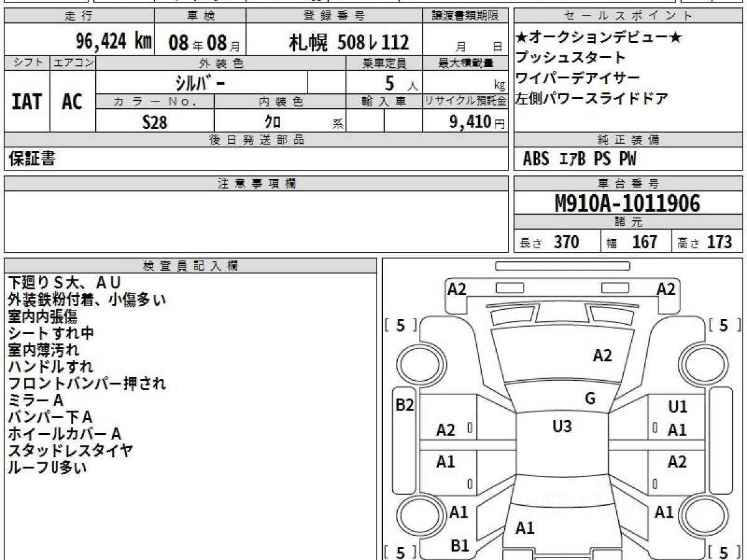The width and height of the screenshot is (747, 560).
Task: Click the 輸入車 header
Action: tap(385, 102)
